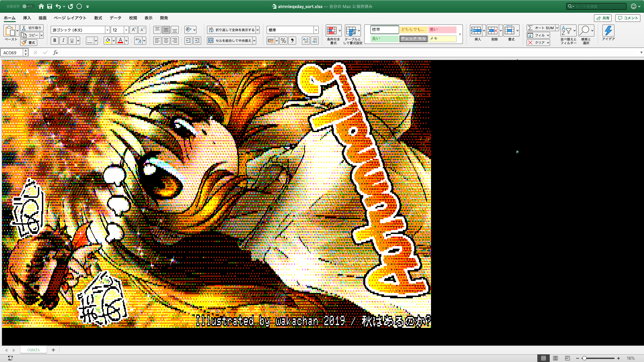
Task: Open font size dropdown showing 12
Action: pos(126,30)
